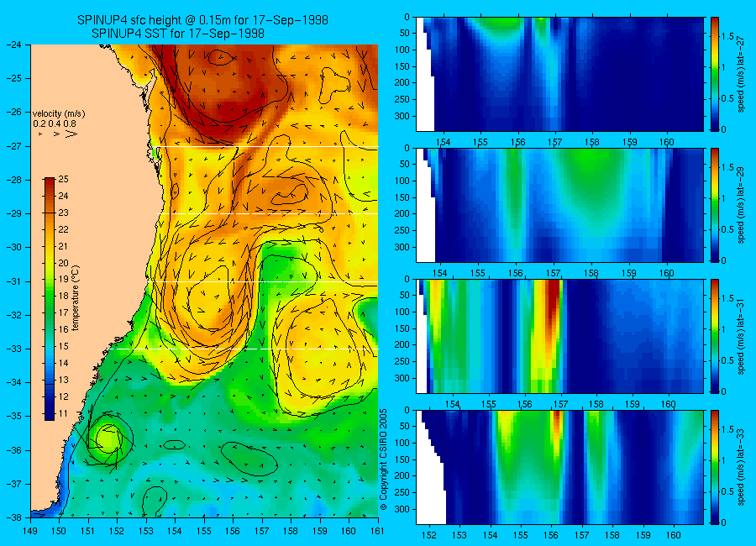Image resolution: width=756 pixels, height=546 pixels.
Task: Click the "149" longitude label on the SST map
Action: (x=31, y=531)
